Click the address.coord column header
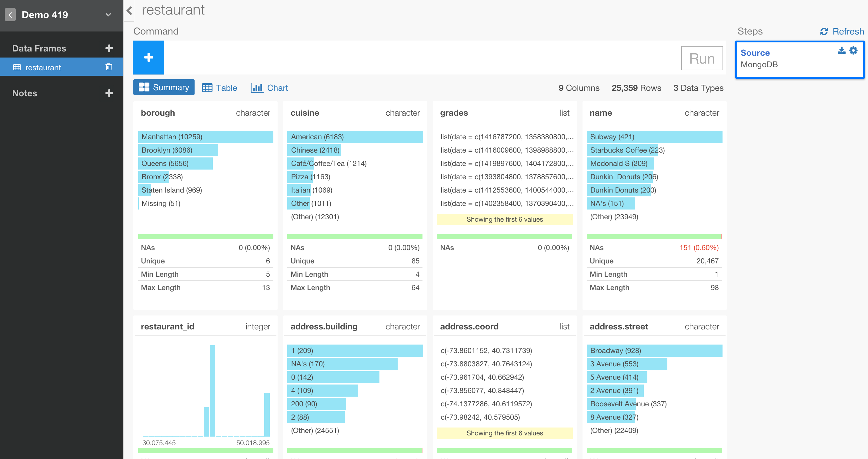868x459 pixels. 469,326
